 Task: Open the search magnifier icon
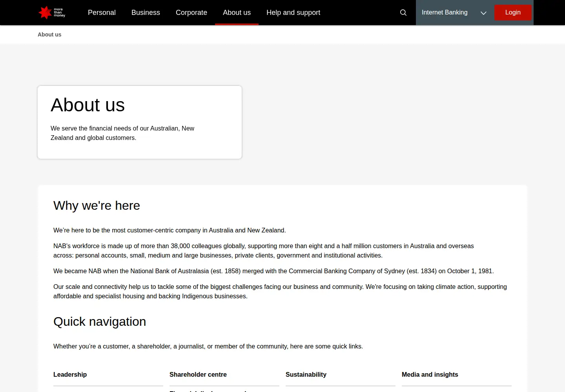[x=403, y=13]
